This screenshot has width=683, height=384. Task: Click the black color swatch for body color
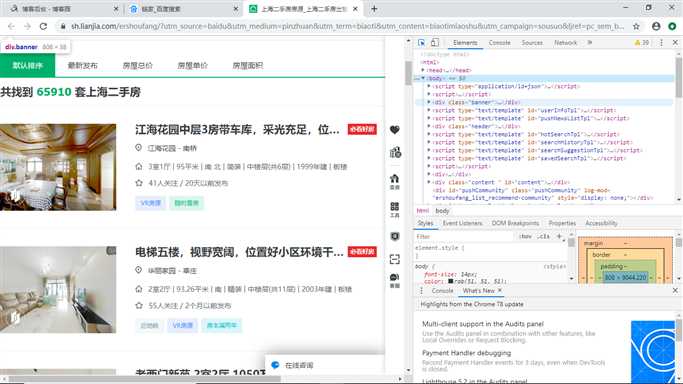click(x=451, y=281)
